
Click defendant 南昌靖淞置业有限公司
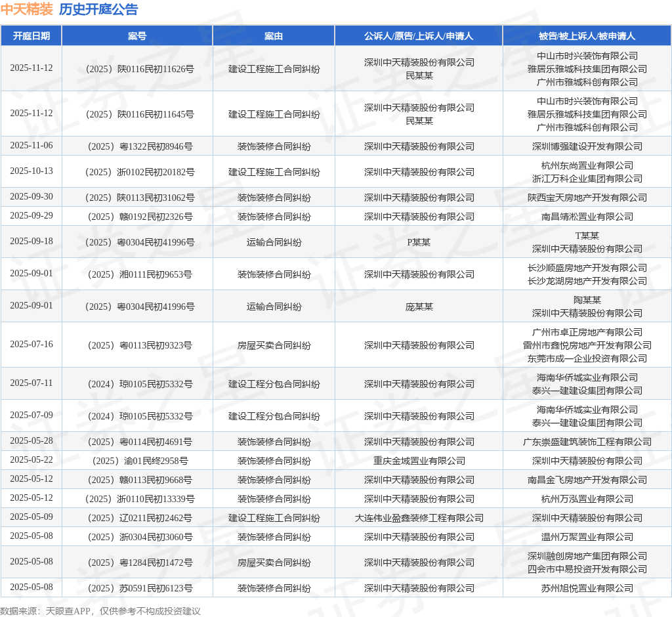587,217
